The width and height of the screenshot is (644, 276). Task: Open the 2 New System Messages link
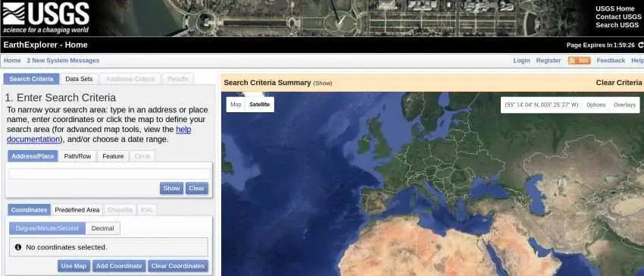click(63, 61)
